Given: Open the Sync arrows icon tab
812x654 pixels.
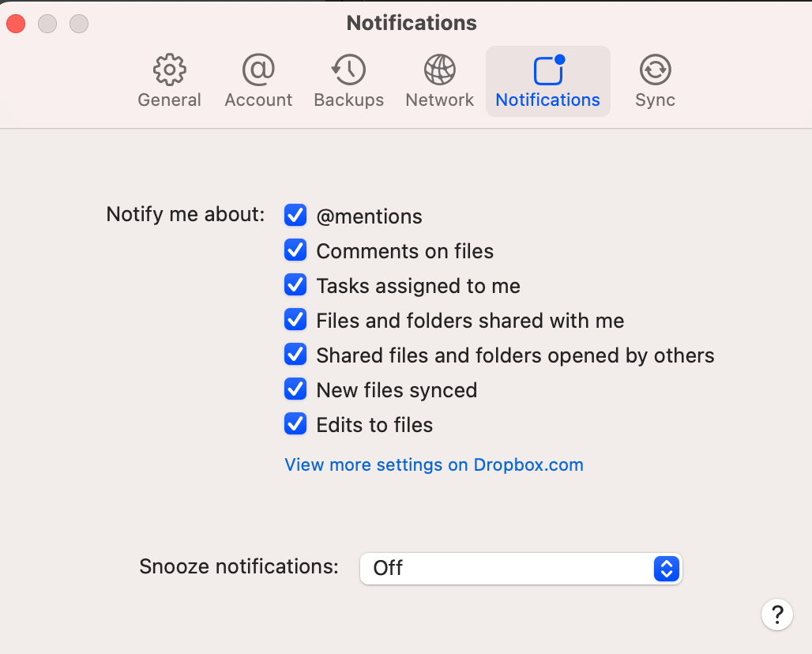Looking at the screenshot, I should tap(655, 70).
